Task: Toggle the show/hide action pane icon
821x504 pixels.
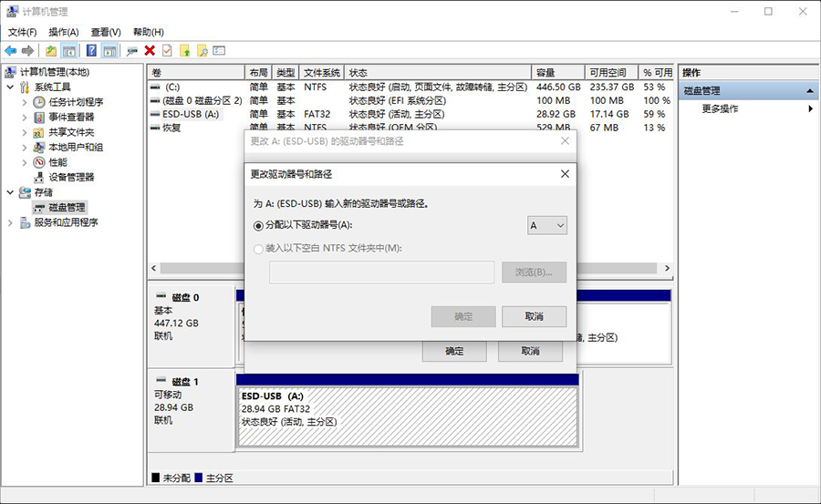Action: pos(109,51)
